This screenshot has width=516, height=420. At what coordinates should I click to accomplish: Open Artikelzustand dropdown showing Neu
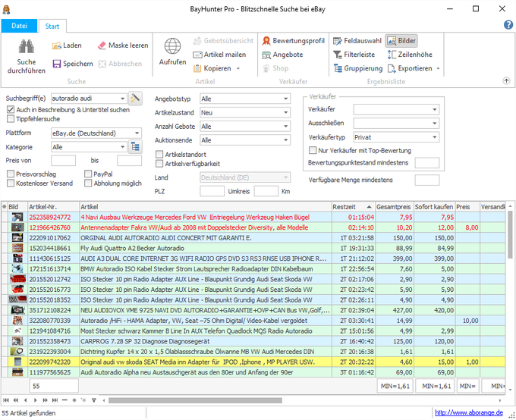[x=285, y=112]
